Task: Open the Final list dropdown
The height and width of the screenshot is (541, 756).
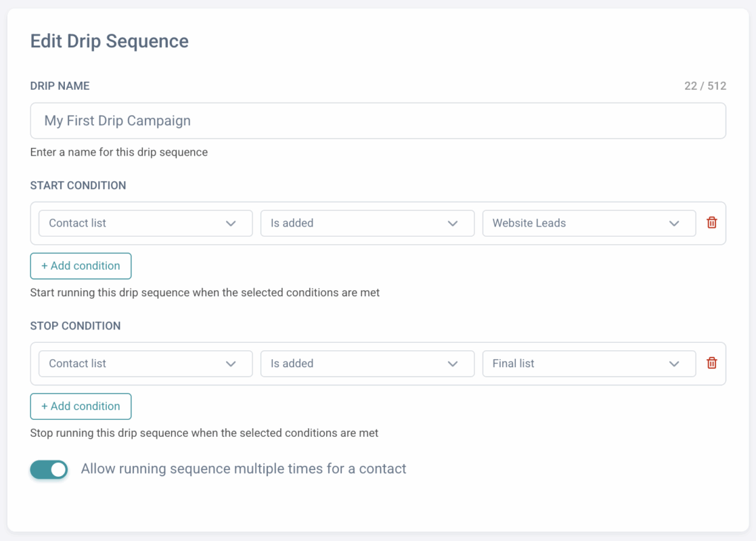Action: click(579, 364)
